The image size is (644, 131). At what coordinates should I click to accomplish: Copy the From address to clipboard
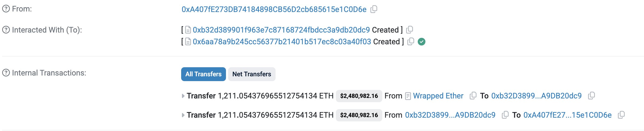pos(374,9)
